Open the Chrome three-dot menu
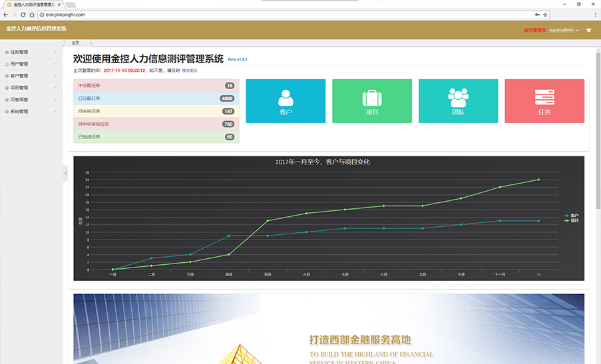 [x=593, y=14]
